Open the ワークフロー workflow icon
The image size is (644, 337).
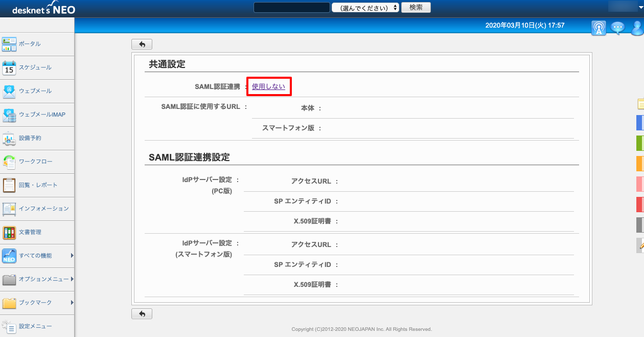coord(9,162)
